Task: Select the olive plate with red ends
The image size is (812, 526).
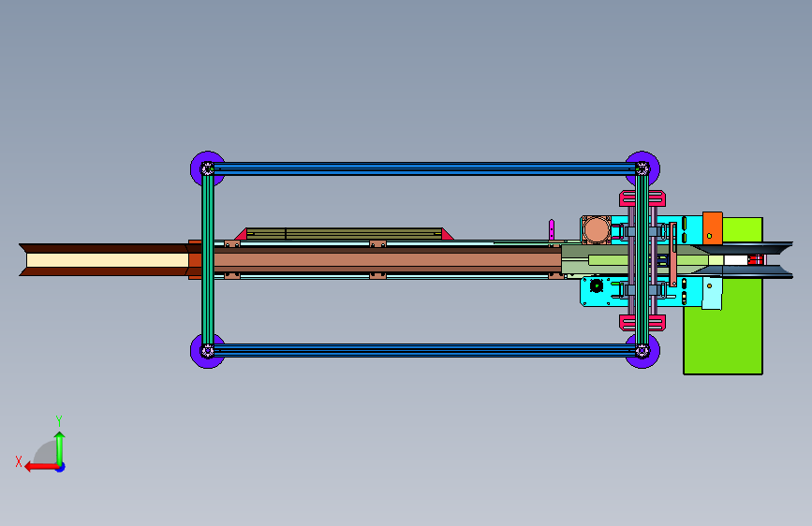Action: (344, 234)
